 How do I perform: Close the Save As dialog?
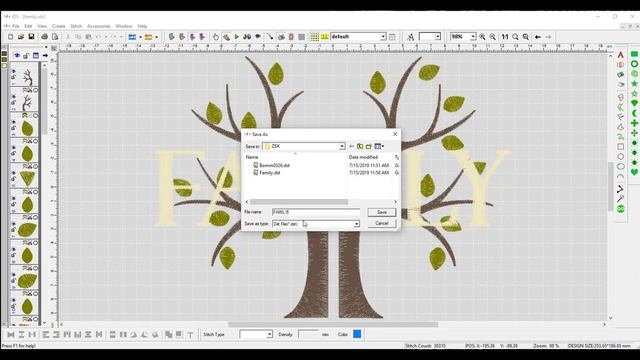395,134
